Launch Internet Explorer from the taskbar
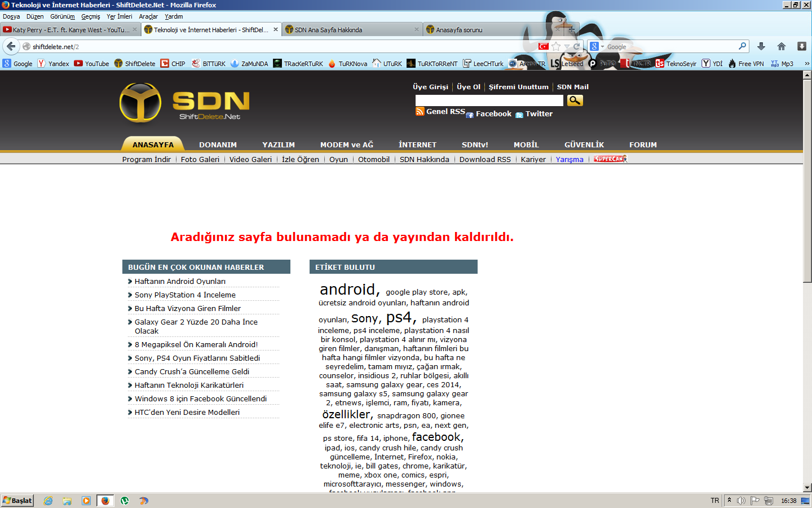Viewport: 812px width, 508px height. pyautogui.click(x=48, y=501)
